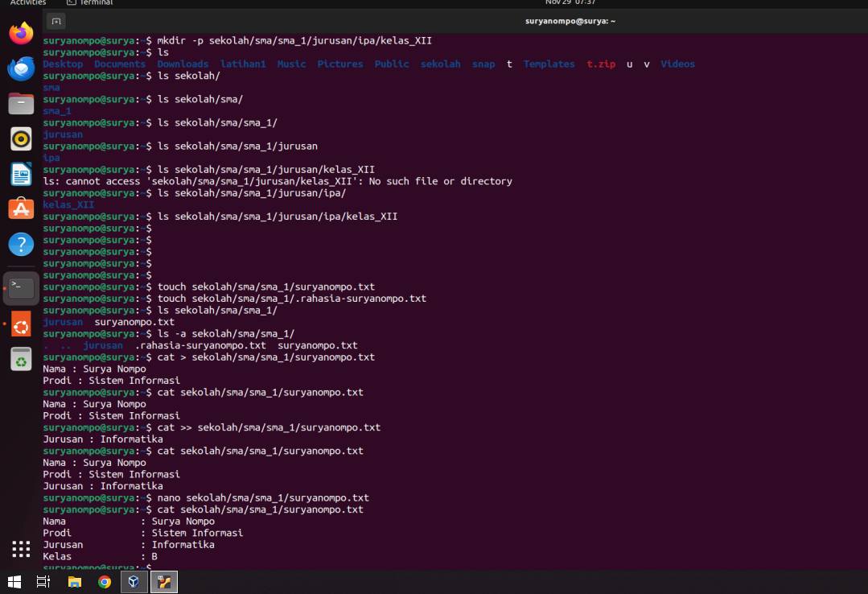Show Applications grid at dock bottom
Screen dimensions: 868x594
coord(21,549)
